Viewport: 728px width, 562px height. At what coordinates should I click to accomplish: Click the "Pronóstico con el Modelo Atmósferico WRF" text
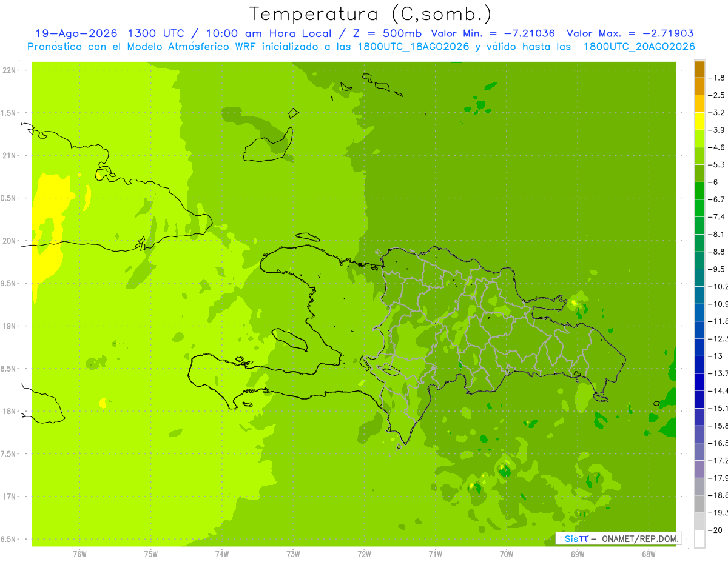tap(142, 47)
